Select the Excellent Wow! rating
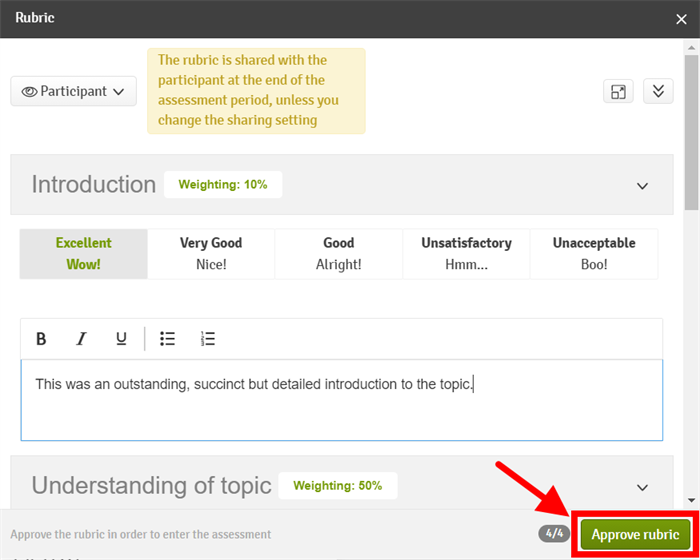 [84, 254]
